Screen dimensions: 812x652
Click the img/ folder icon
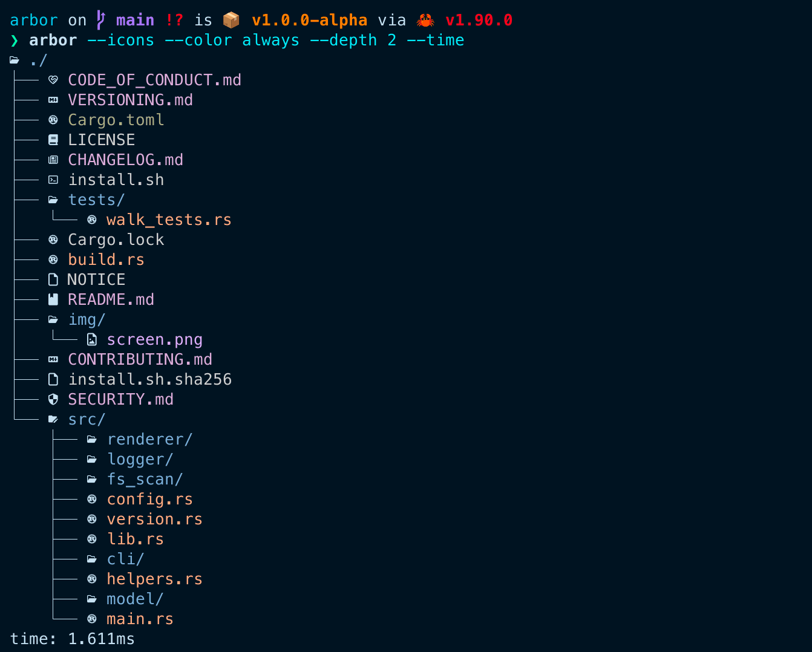click(x=53, y=319)
